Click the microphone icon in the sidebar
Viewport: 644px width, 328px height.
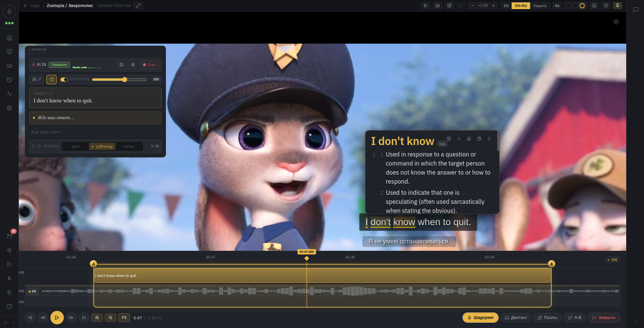9,12
